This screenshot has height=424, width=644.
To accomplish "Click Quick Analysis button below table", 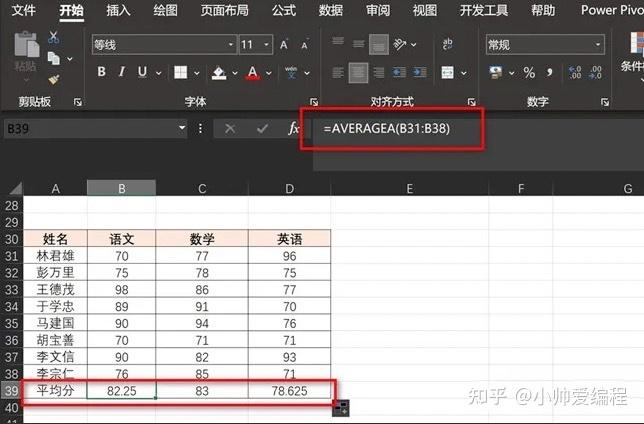I will [x=341, y=408].
